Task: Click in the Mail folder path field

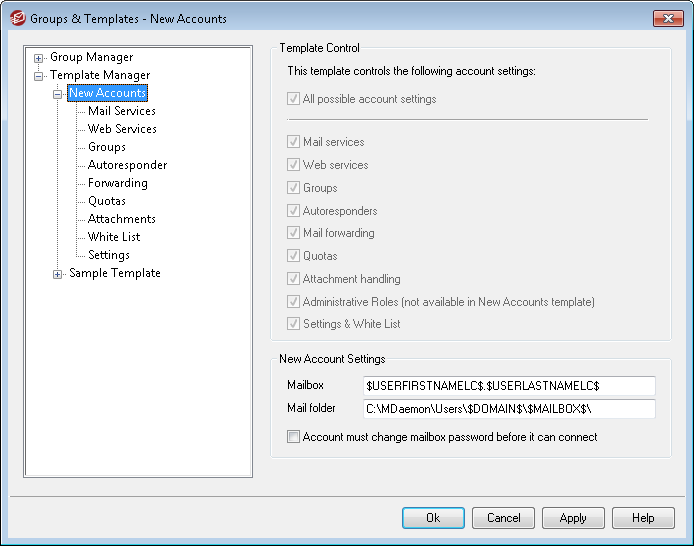Action: point(509,408)
